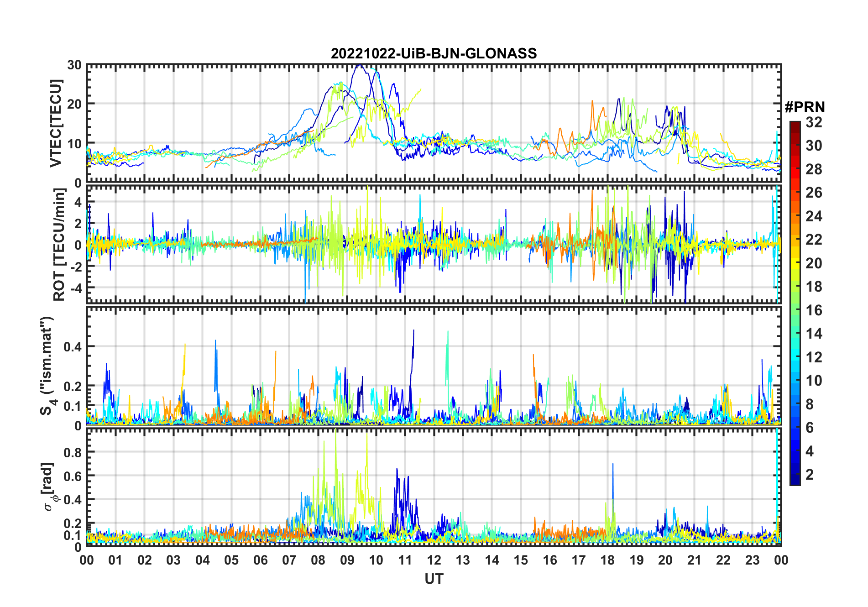Click the plot title 20221022-UiB-BJN-GLONASS
The height and width of the screenshot is (607, 868).
tap(434, 53)
